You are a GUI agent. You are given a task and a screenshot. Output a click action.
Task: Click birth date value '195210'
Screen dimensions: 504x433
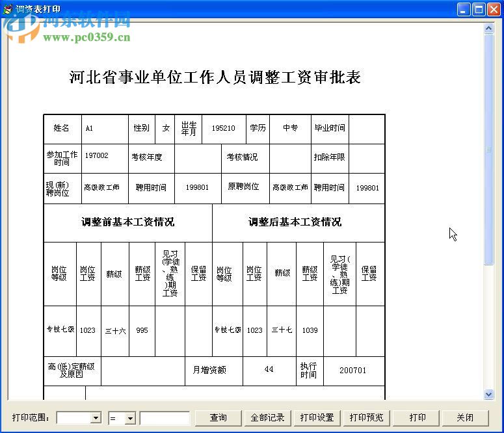224,128
